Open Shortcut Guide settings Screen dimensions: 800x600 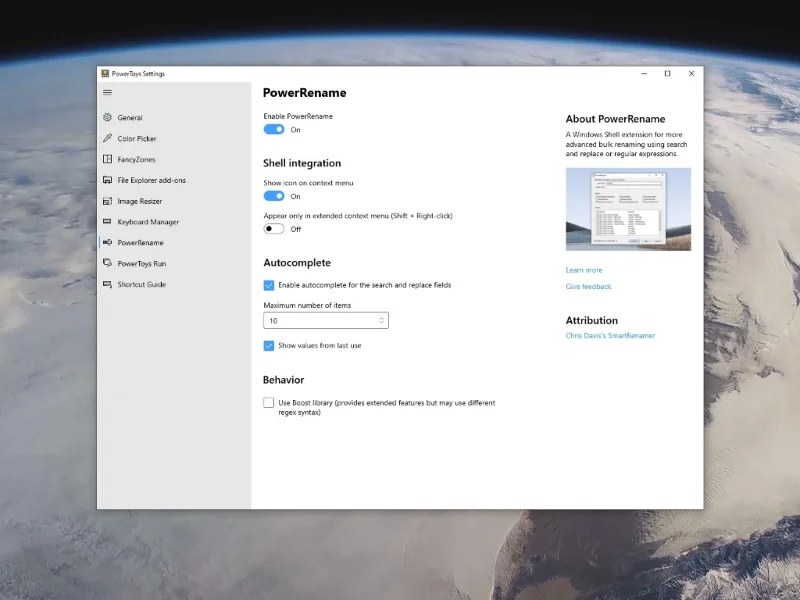point(107,285)
